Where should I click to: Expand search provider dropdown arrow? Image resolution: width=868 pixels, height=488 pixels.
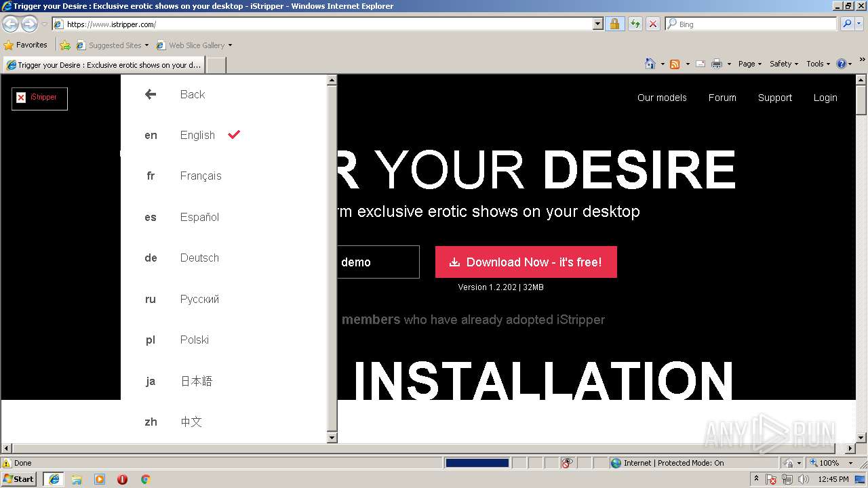click(x=860, y=24)
